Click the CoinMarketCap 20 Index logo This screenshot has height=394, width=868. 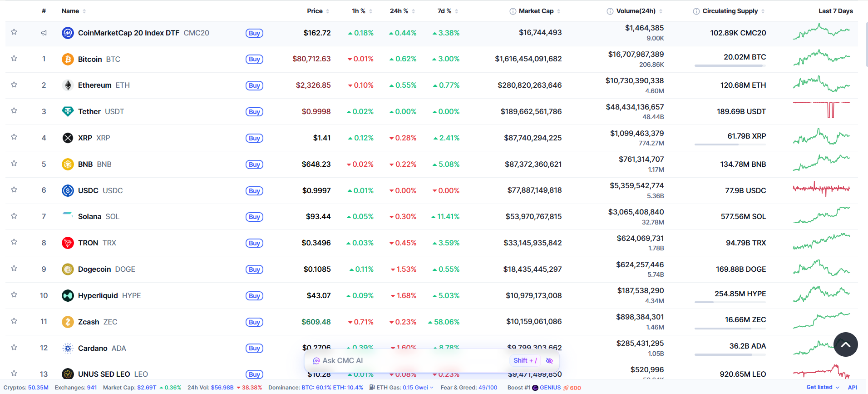click(68, 33)
